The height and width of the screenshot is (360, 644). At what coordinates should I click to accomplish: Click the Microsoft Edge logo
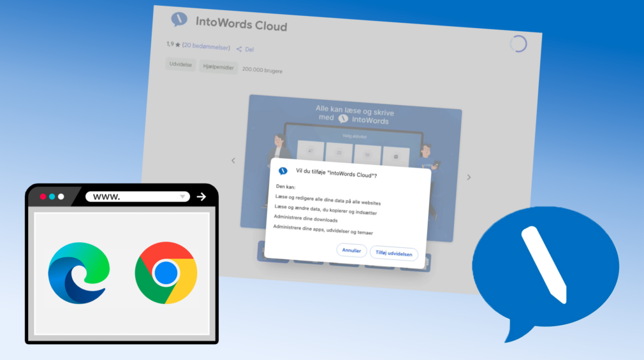pos(79,273)
